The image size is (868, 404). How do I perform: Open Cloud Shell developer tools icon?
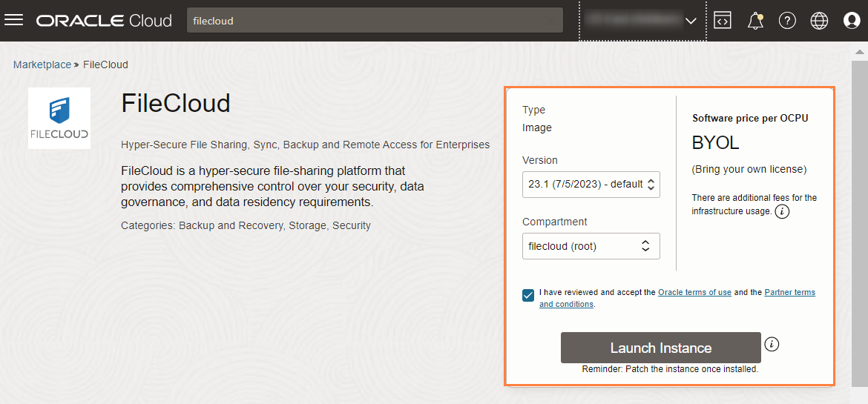tap(723, 21)
